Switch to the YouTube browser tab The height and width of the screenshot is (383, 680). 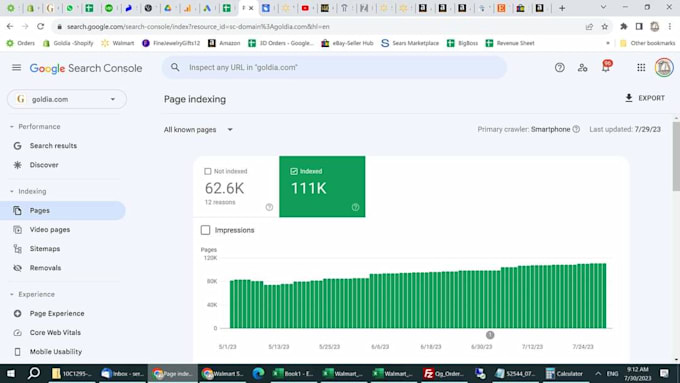coord(305,8)
